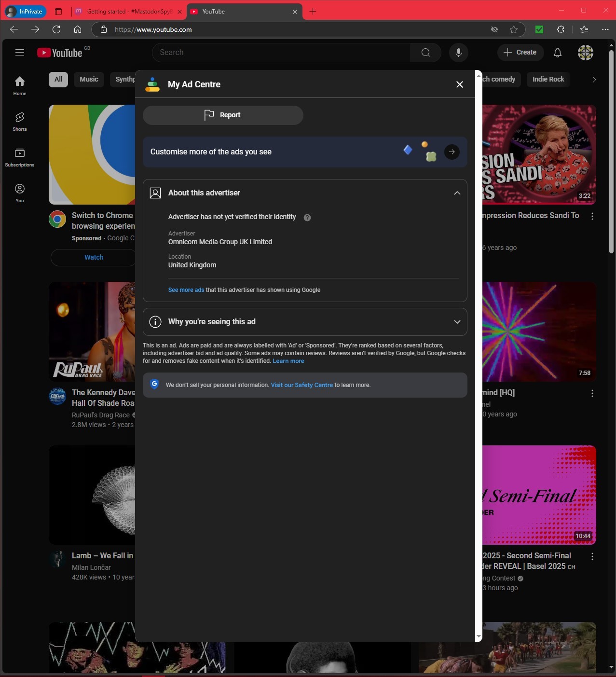The height and width of the screenshot is (677, 616).
Task: Open the colourful starburst video thumbnail
Action: pos(539,332)
